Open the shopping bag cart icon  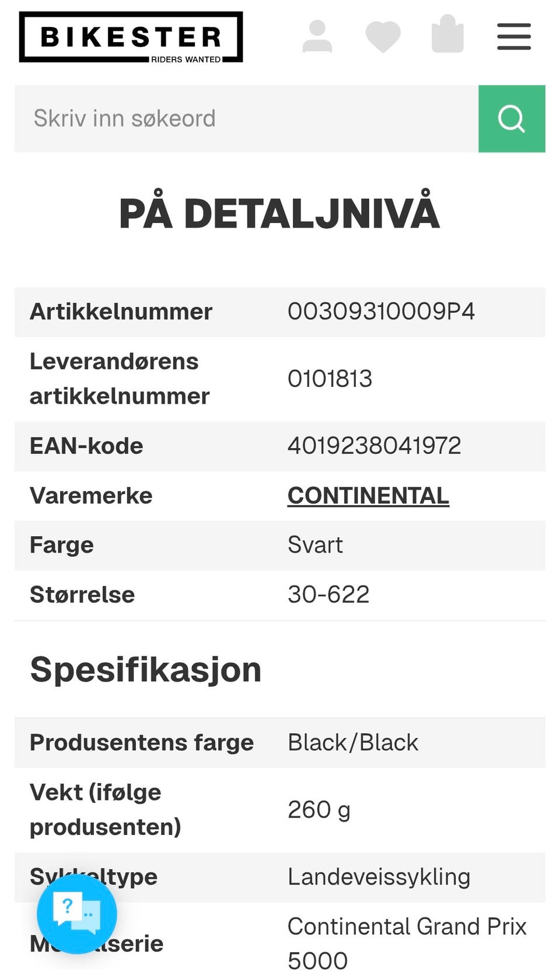(x=447, y=35)
